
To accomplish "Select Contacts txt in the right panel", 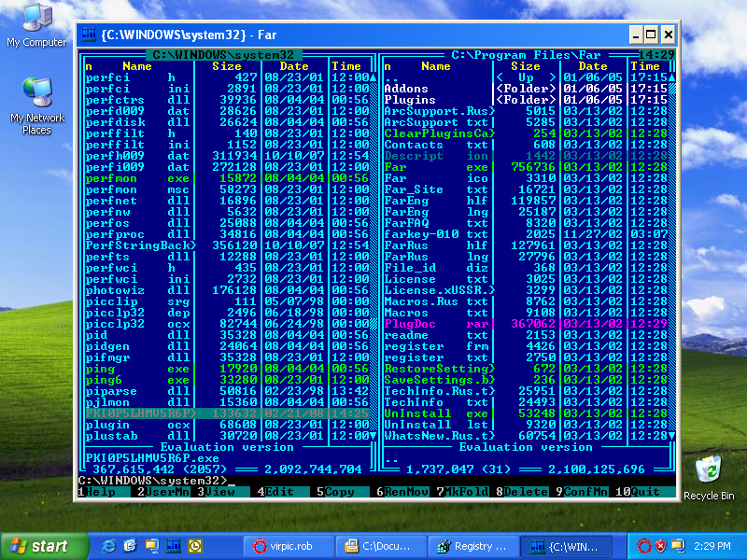I will (x=526, y=145).
